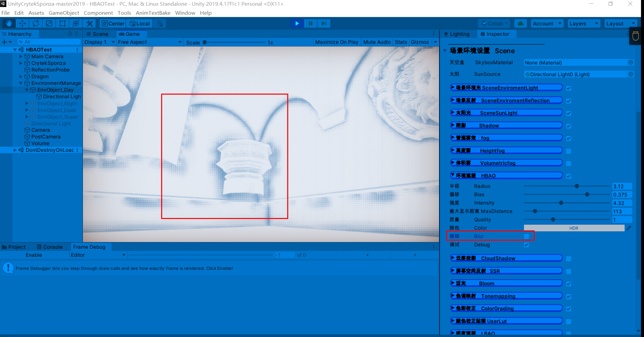Start Play mode
Image resolution: width=644 pixels, height=337 pixels.
click(297, 23)
